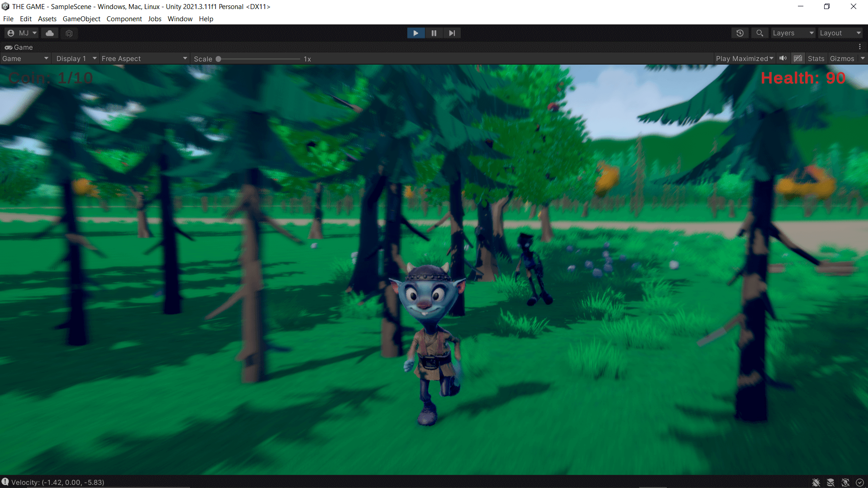Viewport: 868px width, 488px height.
Task: Open the Game view three-dot options
Action: (859, 47)
